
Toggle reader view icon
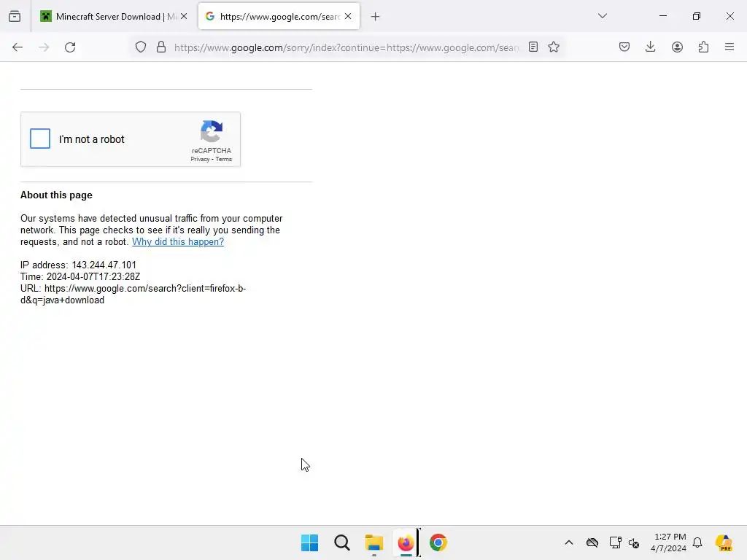coord(533,47)
